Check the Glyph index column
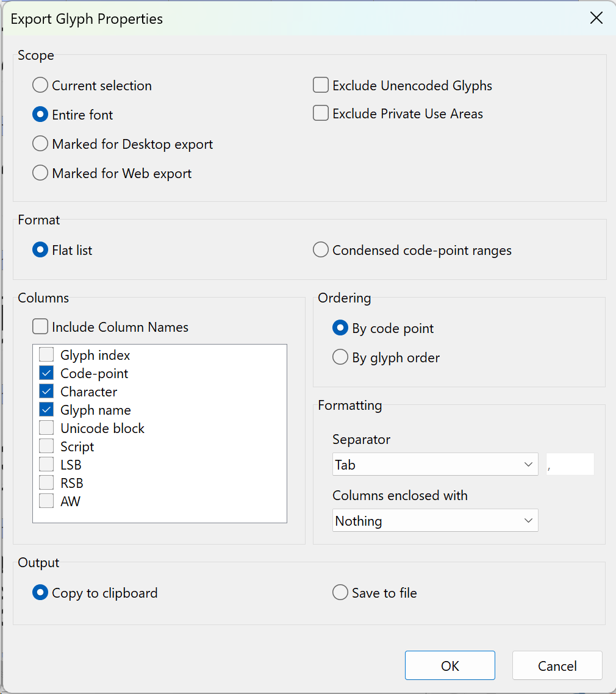 tap(46, 355)
